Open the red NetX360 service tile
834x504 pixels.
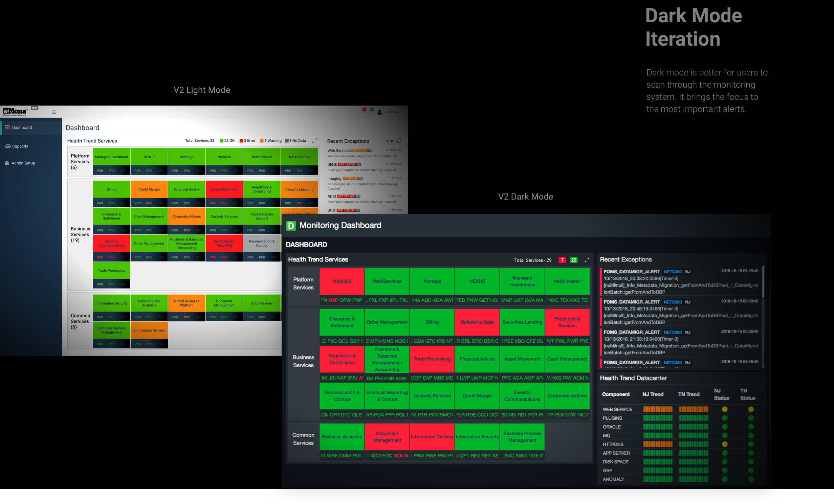point(342,281)
